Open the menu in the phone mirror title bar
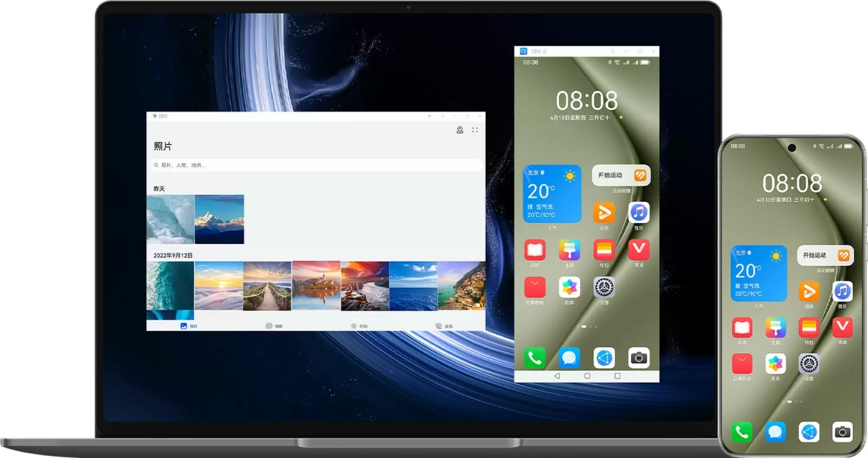868x458 pixels. point(613,51)
